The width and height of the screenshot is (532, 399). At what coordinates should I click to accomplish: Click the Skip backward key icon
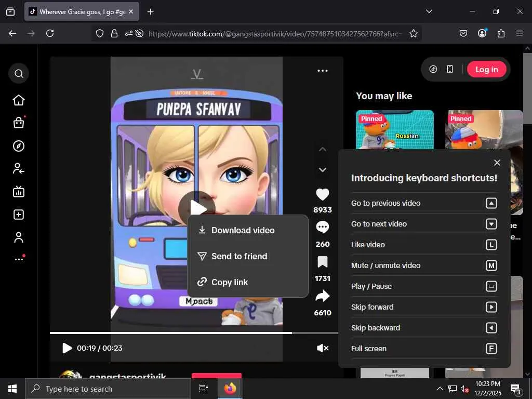[491, 328]
